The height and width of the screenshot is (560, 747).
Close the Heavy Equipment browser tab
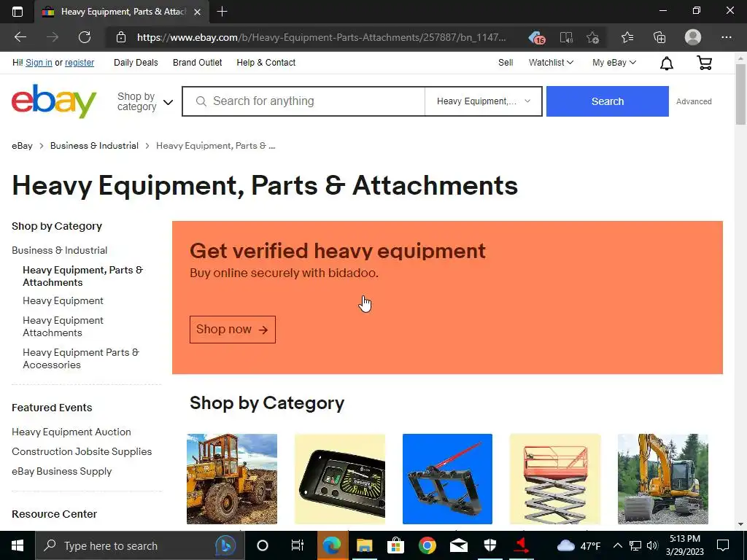click(x=197, y=12)
